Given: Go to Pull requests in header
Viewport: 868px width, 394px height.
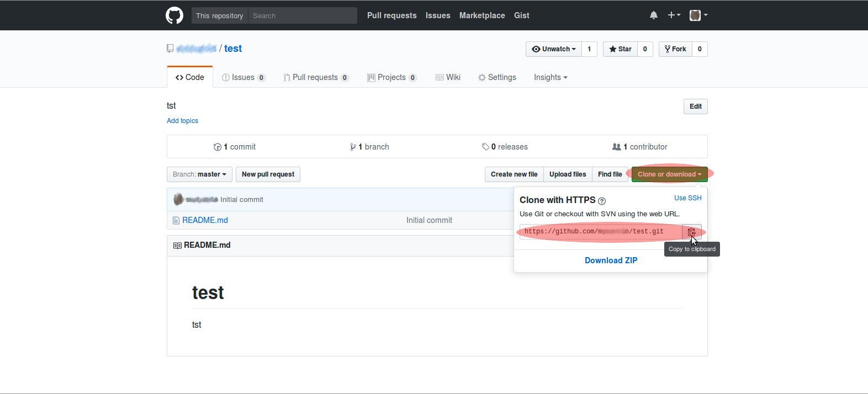Looking at the screenshot, I should click(392, 15).
